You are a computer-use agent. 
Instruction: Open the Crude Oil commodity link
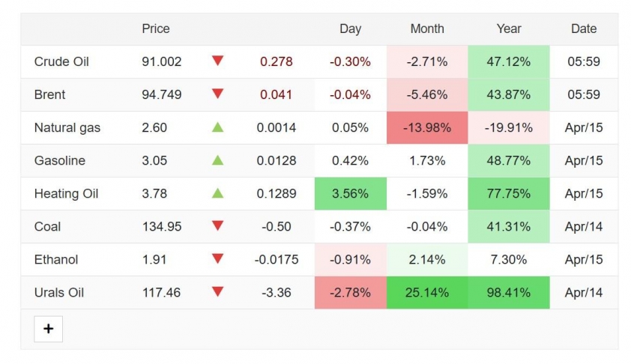pyautogui.click(x=61, y=61)
